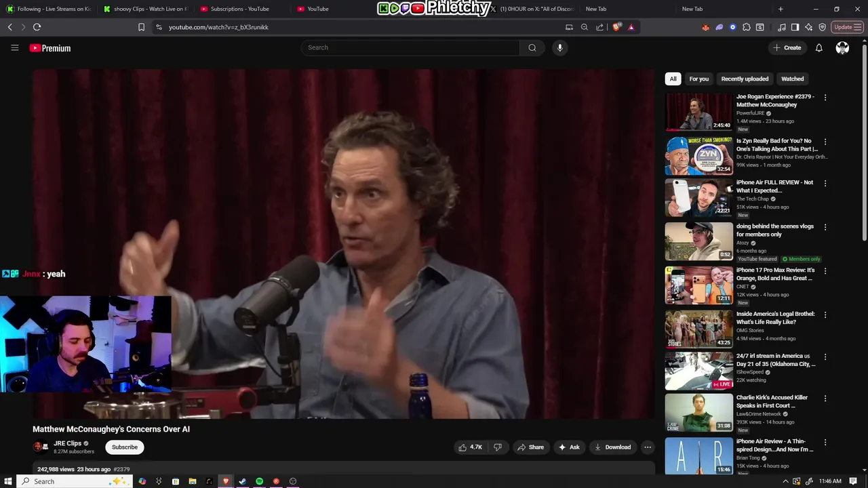This screenshot has height=488, width=868.
Task: Open the browser playlist music note
Action: [782, 27]
